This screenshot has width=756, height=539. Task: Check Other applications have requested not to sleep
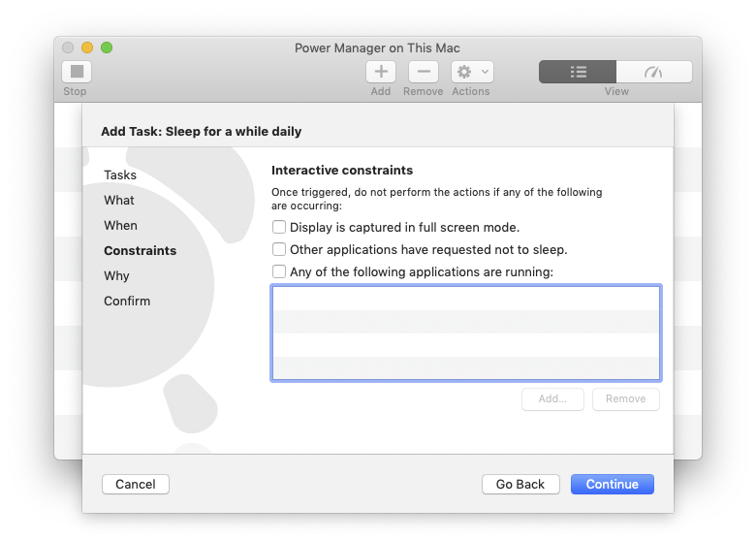coord(279,249)
